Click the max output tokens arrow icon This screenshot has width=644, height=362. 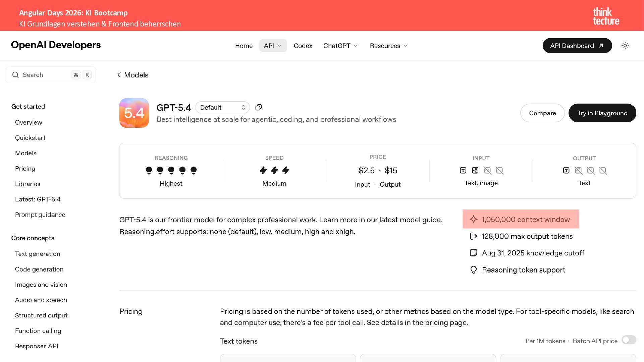[x=473, y=236]
